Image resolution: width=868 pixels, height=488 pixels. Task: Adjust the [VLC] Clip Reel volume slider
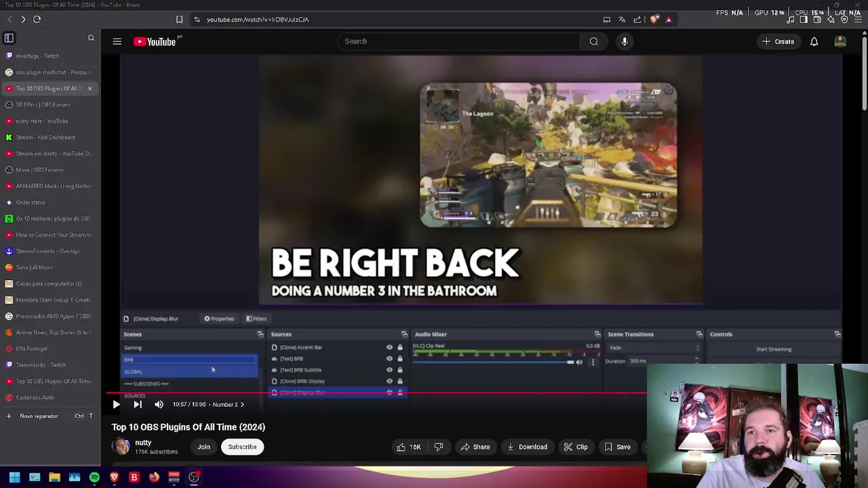[492, 363]
